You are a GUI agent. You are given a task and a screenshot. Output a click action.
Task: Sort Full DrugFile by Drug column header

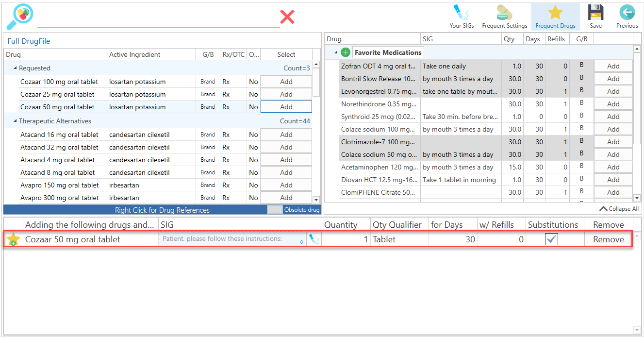(55, 54)
